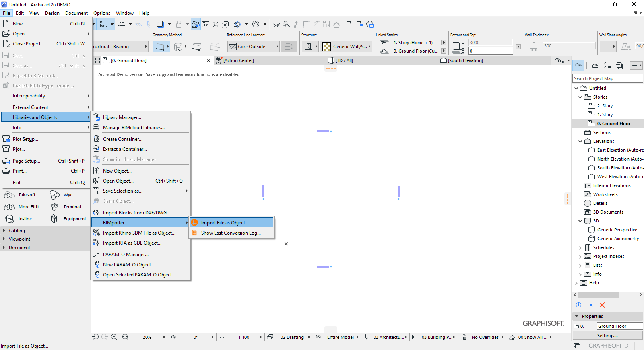The image size is (644, 350).
Task: Select Import Rhino 3DM File as Object
Action: point(140,233)
